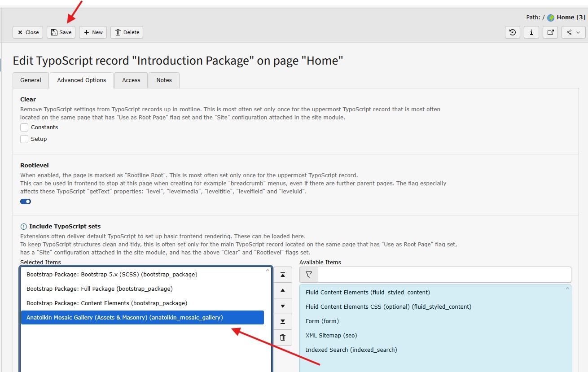This screenshot has width=588, height=372.
Task: Switch to the General tab
Action: click(x=31, y=80)
